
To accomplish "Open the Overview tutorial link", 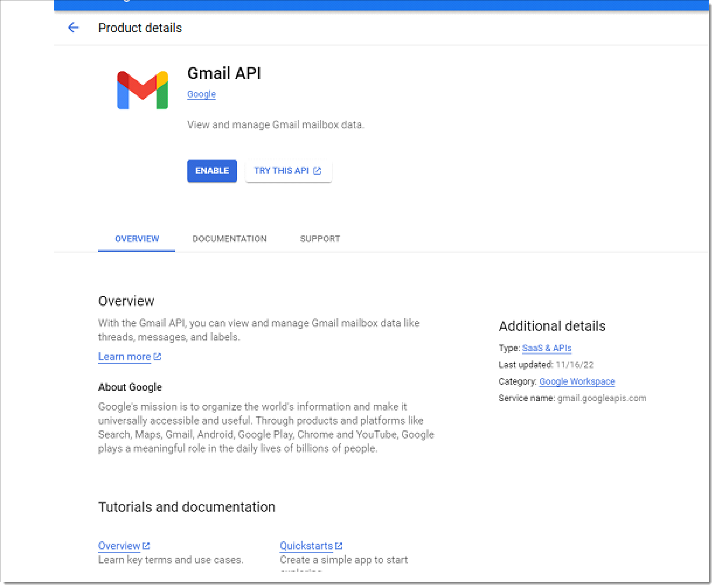I will pyautogui.click(x=119, y=546).
